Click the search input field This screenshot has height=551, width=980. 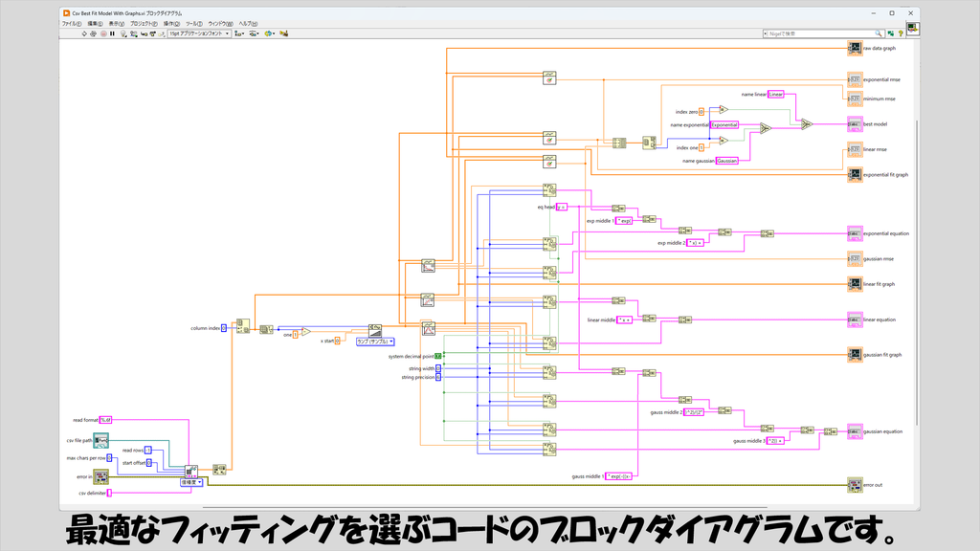[x=822, y=33]
